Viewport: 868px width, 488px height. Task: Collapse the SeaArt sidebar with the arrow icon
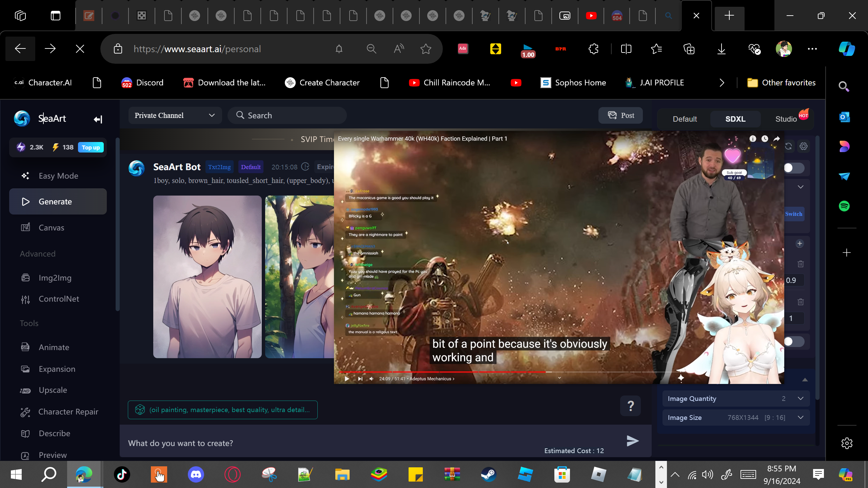coord(98,119)
